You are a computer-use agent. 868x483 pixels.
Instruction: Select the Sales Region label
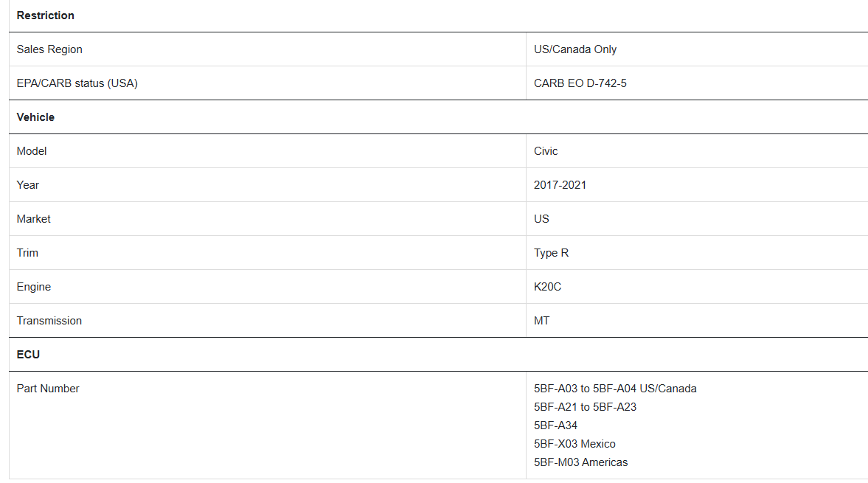(x=49, y=49)
